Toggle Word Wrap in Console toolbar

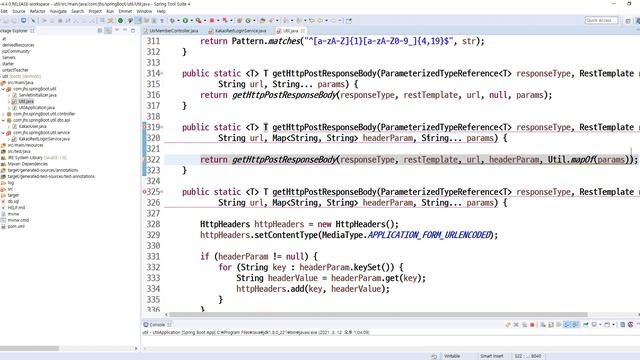pos(558,325)
